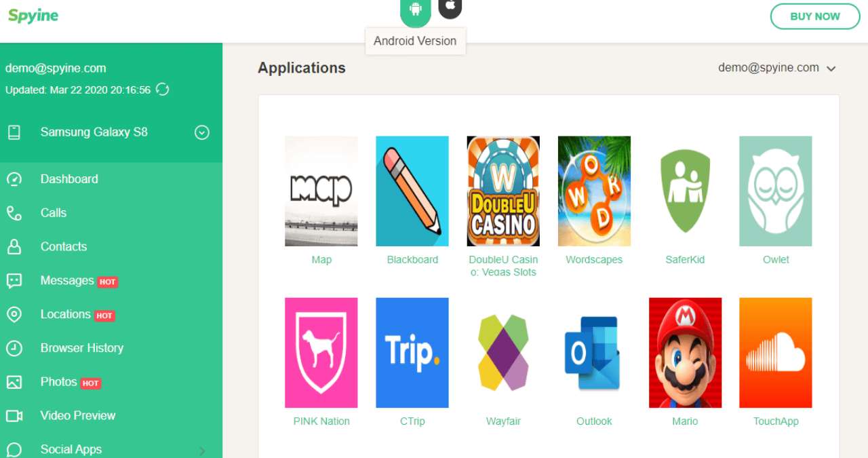The height and width of the screenshot is (458, 868).
Task: Open the Browser History clock icon
Action: tap(14, 348)
